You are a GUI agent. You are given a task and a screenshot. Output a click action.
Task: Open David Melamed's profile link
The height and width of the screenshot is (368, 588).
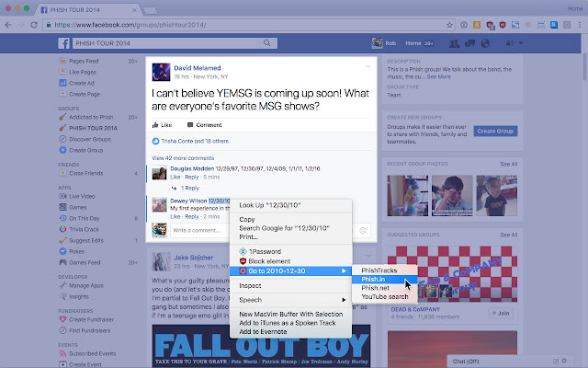pyautogui.click(x=198, y=68)
